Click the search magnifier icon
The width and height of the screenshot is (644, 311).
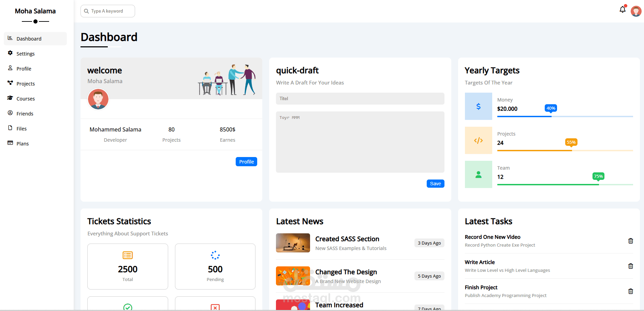pyautogui.click(x=86, y=11)
